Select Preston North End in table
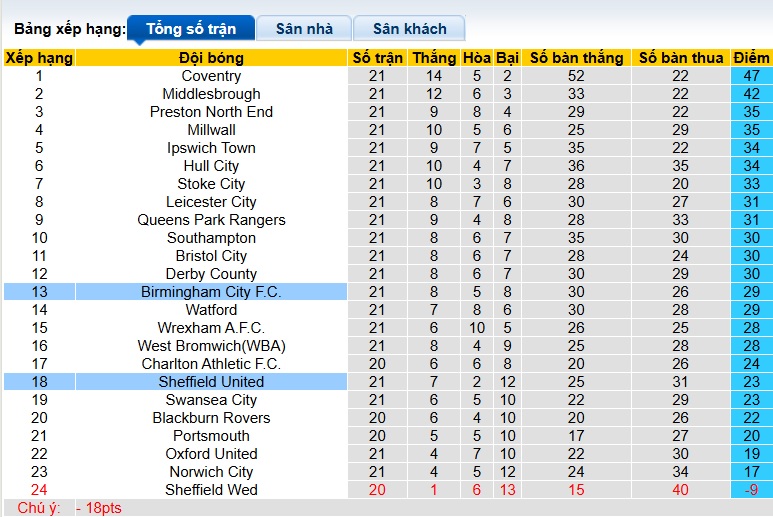773x517 pixels. point(211,112)
